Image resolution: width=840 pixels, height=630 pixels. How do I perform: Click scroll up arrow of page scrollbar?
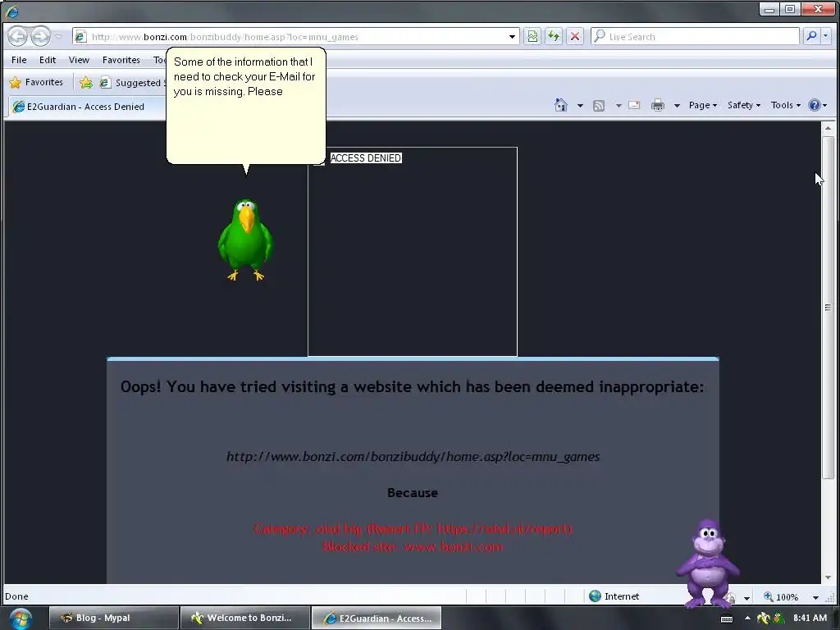tap(828, 129)
